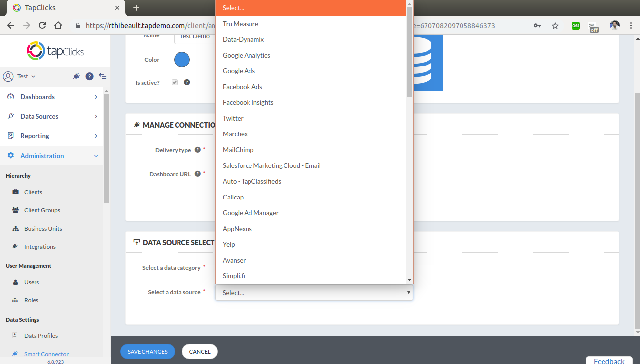640x364 pixels.
Task: Open the Test user dropdown
Action: [x=26, y=76]
